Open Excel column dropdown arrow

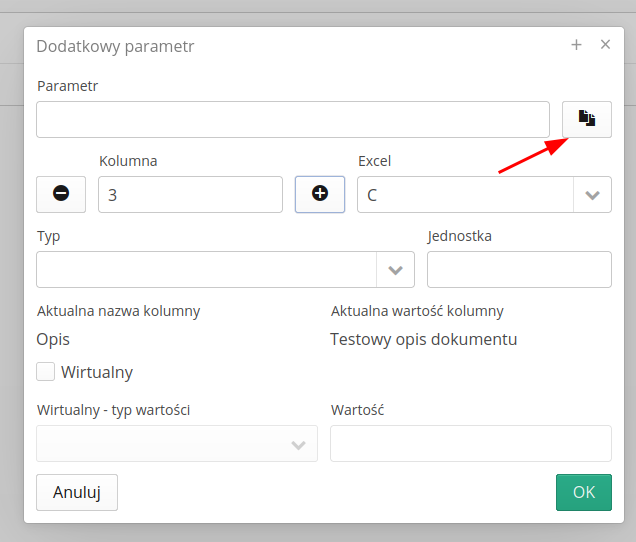coord(592,195)
